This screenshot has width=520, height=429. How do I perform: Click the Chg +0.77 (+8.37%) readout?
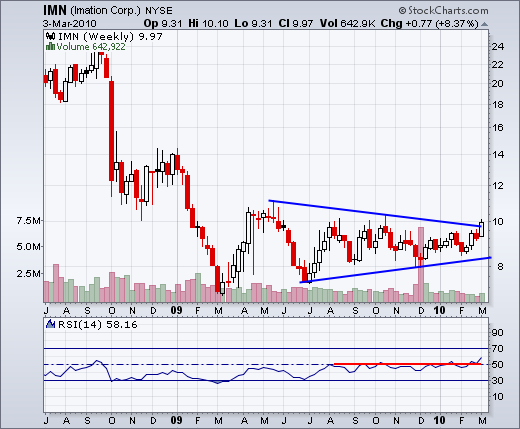coord(430,24)
